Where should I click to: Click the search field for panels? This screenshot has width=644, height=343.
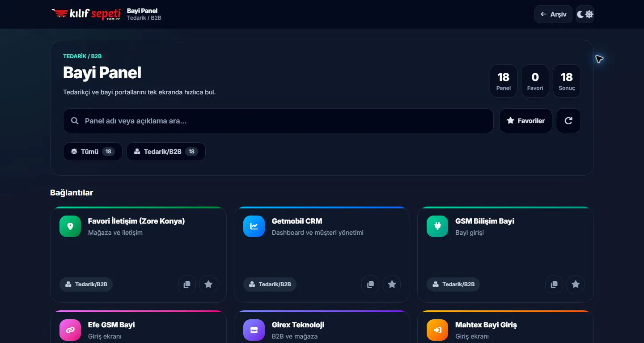(278, 121)
